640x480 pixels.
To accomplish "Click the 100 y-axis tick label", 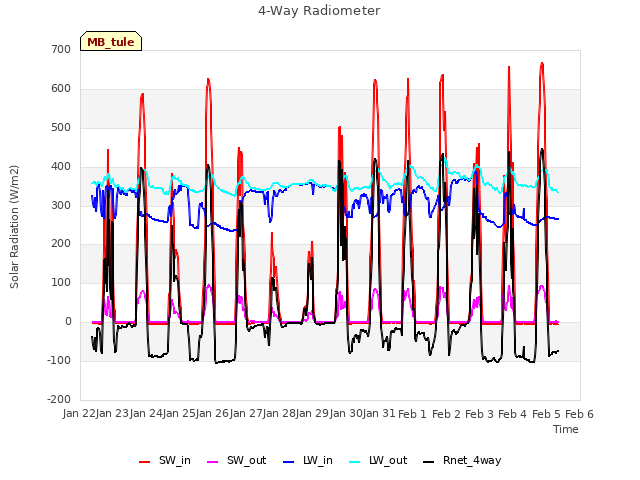I will 61,282.
